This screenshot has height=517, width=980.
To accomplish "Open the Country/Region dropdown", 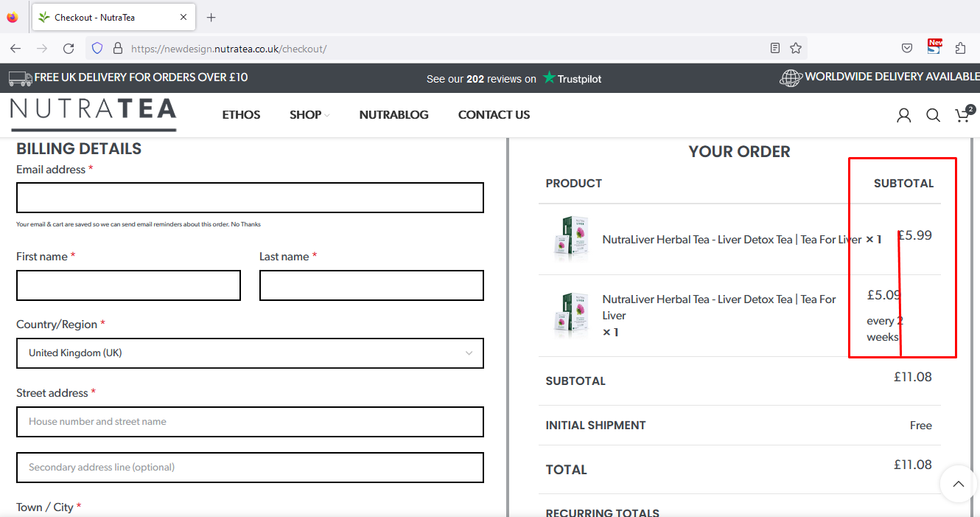I will (250, 353).
